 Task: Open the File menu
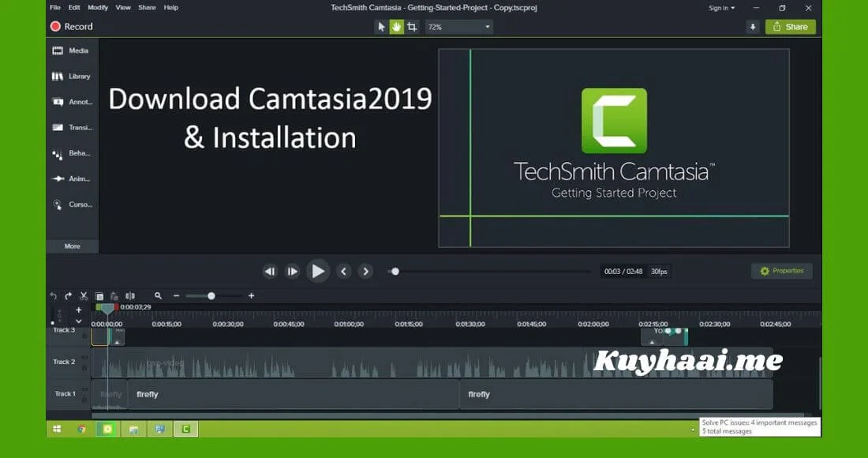pyautogui.click(x=55, y=8)
